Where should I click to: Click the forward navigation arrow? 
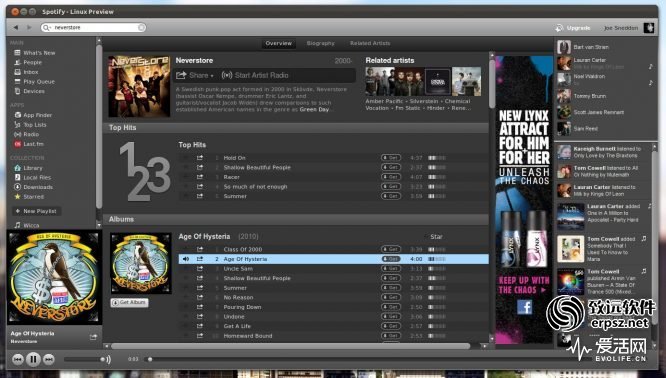tap(29, 28)
